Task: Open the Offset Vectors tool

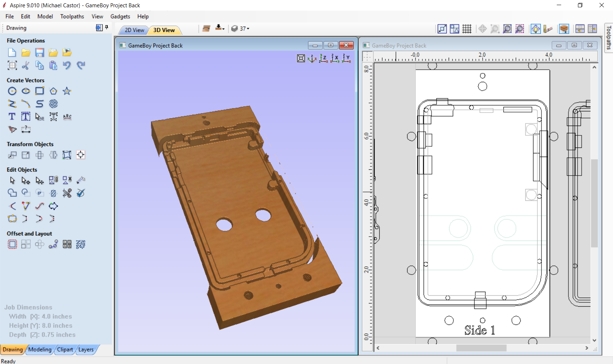Action: click(x=12, y=244)
